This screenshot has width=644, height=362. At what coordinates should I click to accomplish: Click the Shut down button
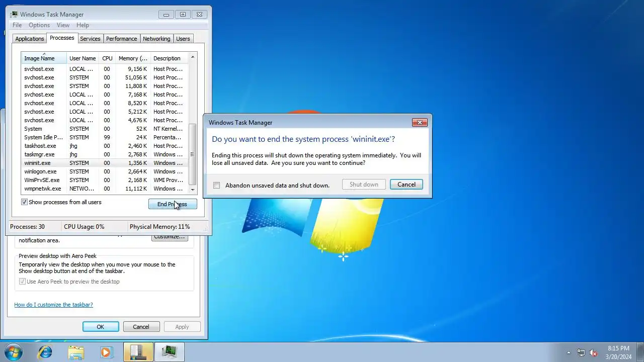[364, 185]
